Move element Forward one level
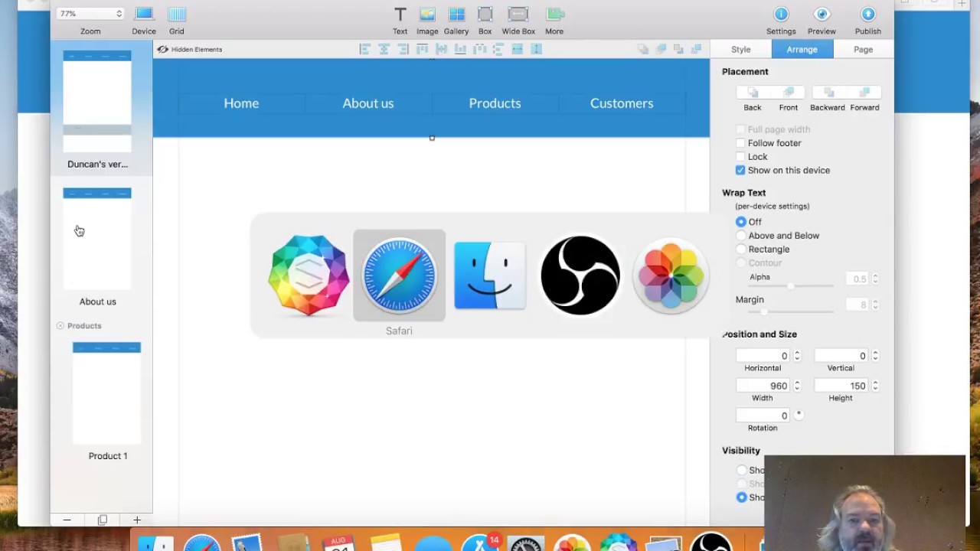 (864, 93)
